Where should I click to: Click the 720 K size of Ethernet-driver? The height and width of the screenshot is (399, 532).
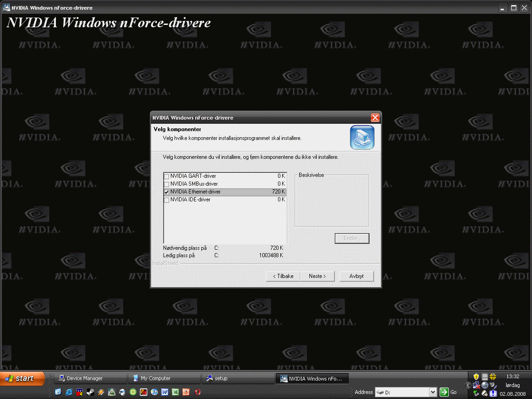pyautogui.click(x=278, y=192)
